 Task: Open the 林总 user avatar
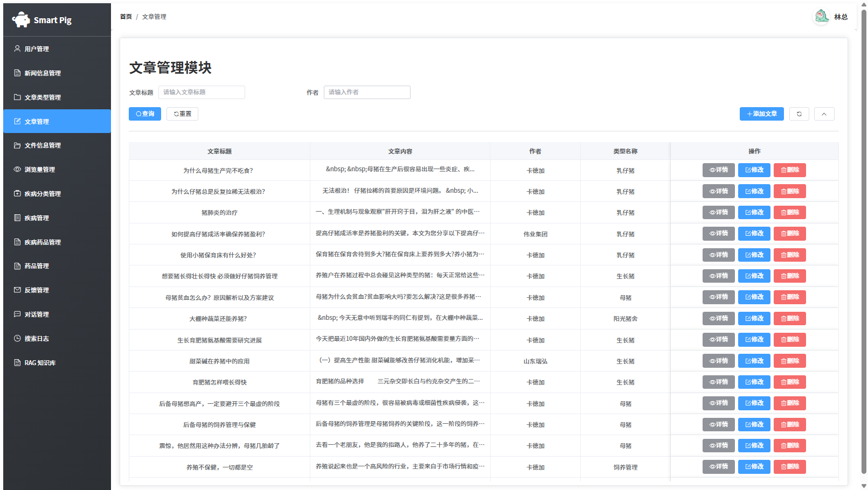click(822, 17)
